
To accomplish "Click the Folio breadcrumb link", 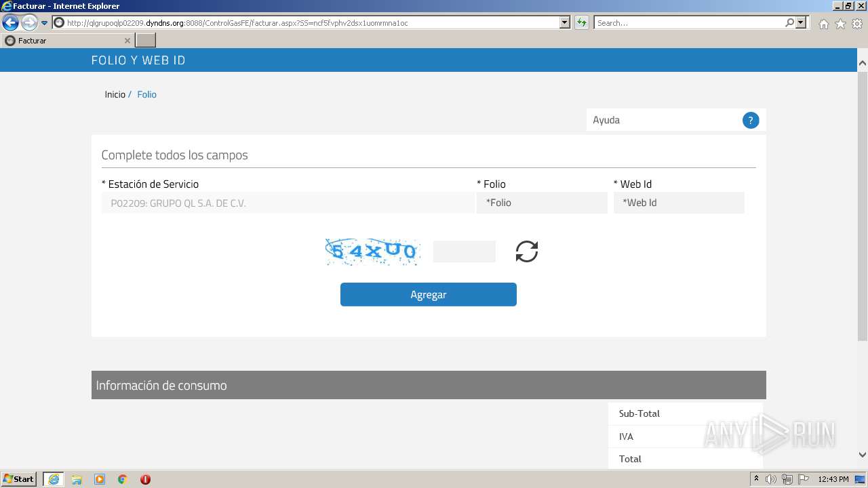I will [x=146, y=94].
